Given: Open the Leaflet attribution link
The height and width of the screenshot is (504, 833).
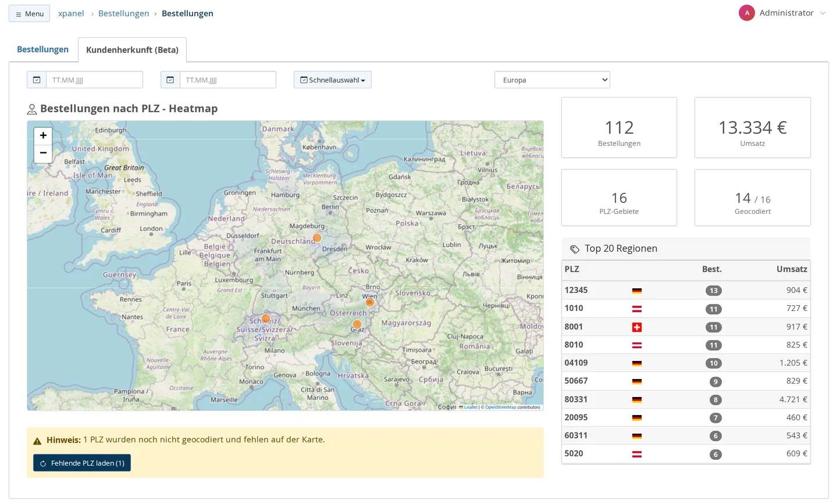Looking at the screenshot, I should [x=471, y=407].
